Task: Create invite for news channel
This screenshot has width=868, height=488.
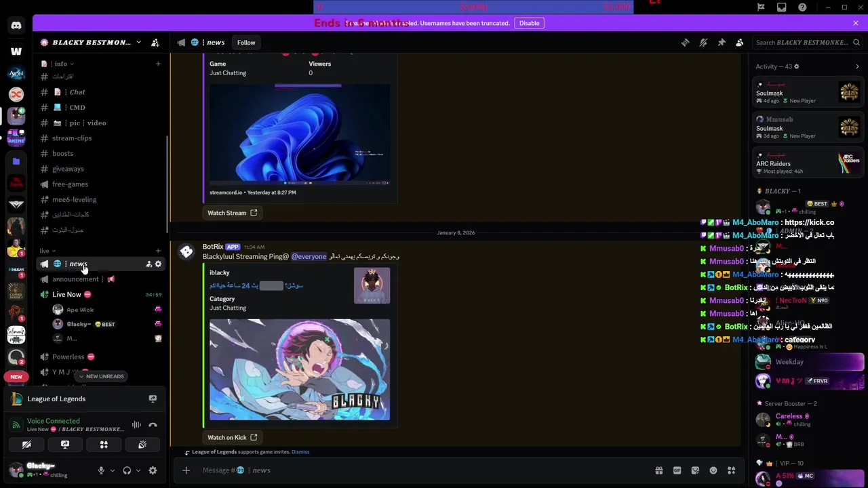Action: pyautogui.click(x=149, y=264)
